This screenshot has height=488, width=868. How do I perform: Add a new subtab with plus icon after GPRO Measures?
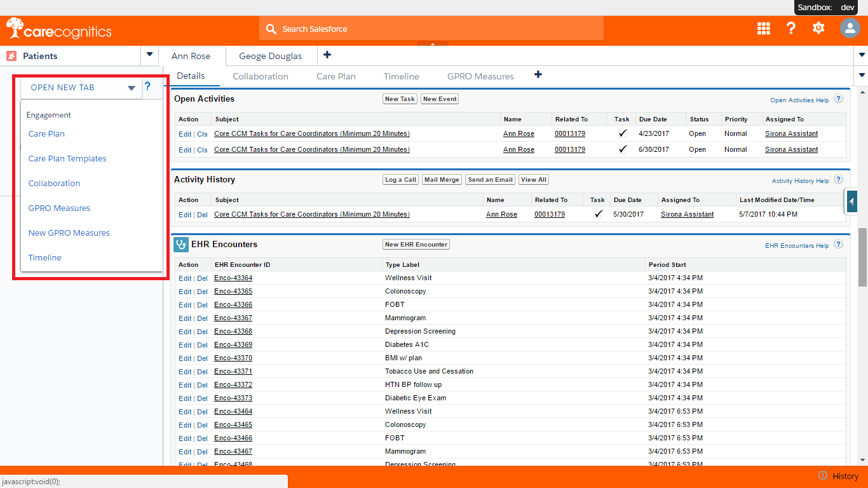(538, 75)
